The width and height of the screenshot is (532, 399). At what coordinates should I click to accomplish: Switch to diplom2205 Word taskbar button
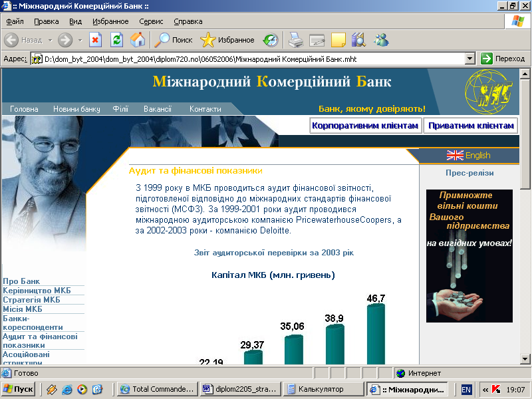tap(241, 389)
